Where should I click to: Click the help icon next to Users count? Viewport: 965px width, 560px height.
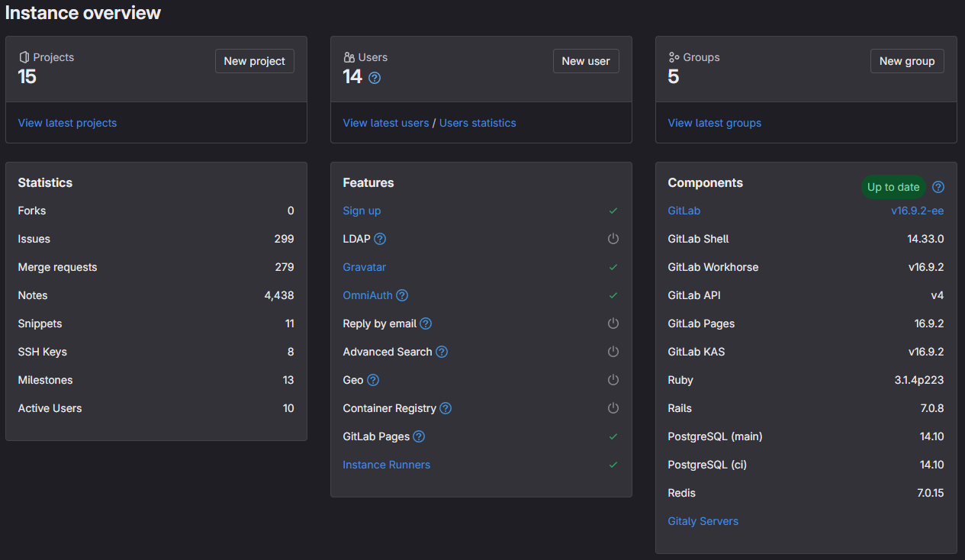(375, 78)
